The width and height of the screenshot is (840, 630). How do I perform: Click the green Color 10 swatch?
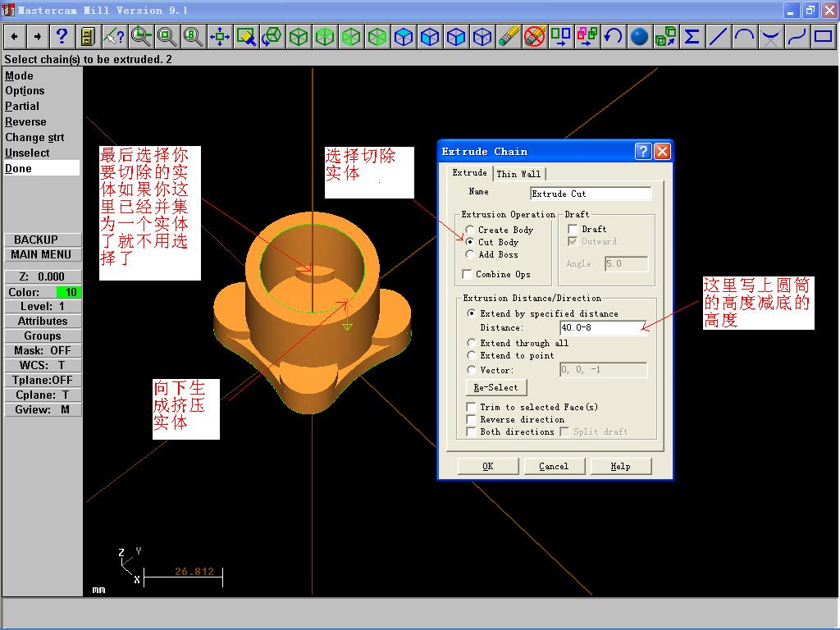pyautogui.click(x=69, y=292)
